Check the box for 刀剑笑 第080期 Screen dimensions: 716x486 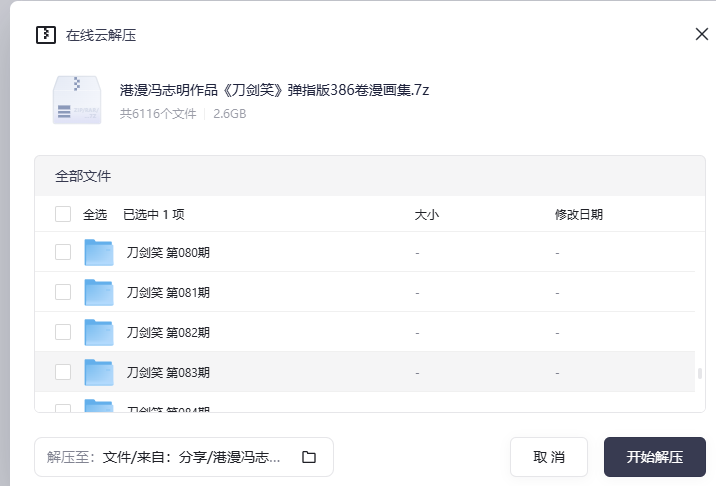(63, 252)
